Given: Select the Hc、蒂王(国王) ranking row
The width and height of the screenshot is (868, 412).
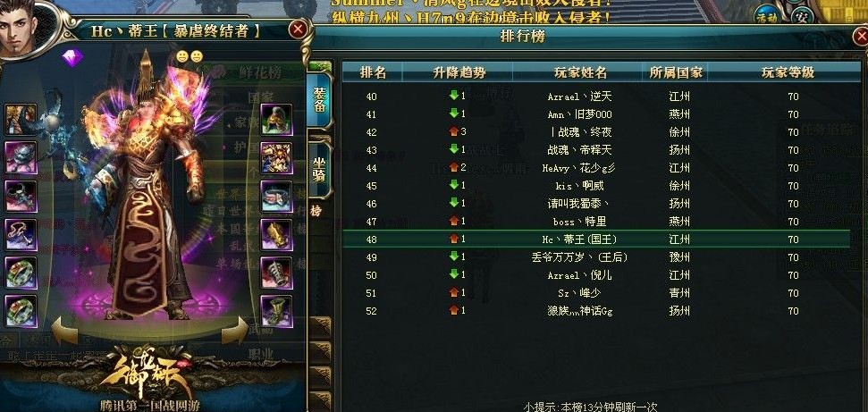Looking at the screenshot, I should coord(596,240).
